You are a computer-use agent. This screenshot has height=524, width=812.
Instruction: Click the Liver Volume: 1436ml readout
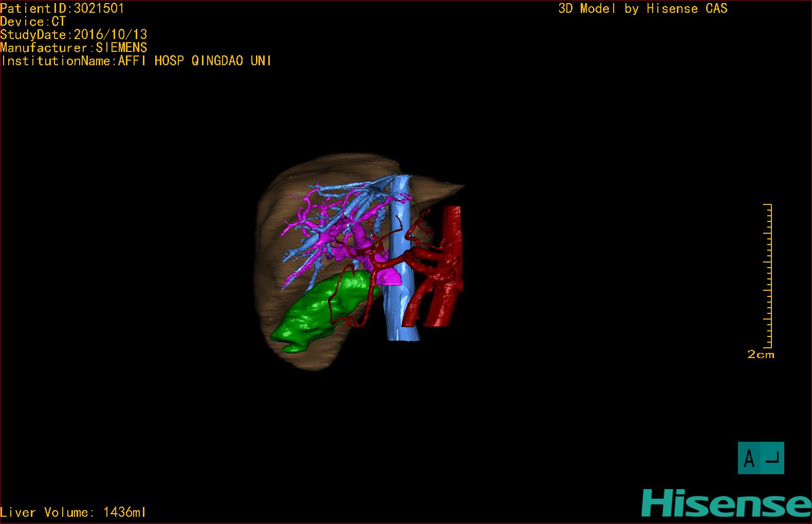[x=73, y=512]
